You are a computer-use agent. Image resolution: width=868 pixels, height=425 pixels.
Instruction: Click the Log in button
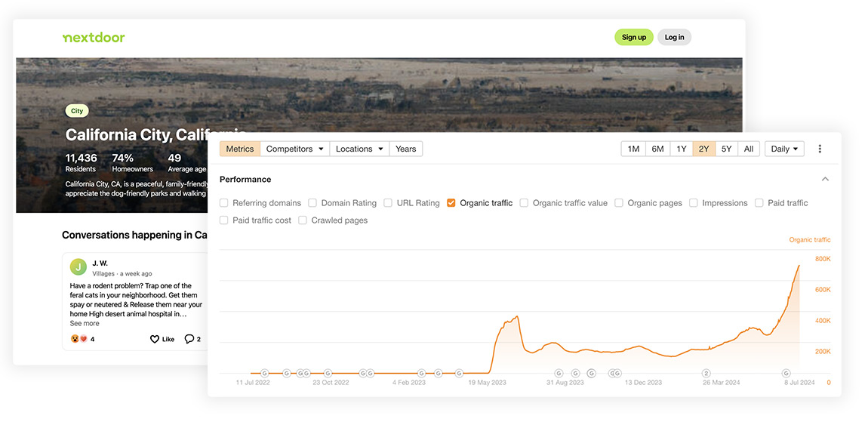(x=674, y=37)
